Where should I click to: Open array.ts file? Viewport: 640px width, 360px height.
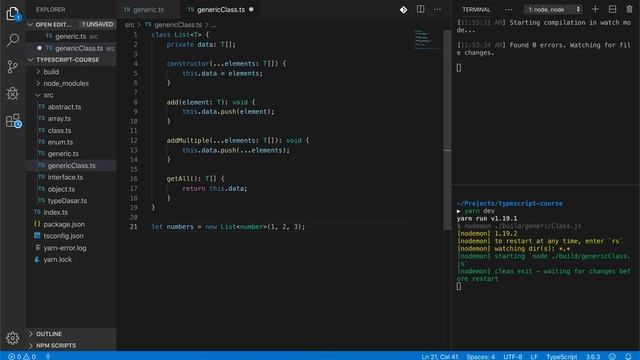tap(59, 119)
